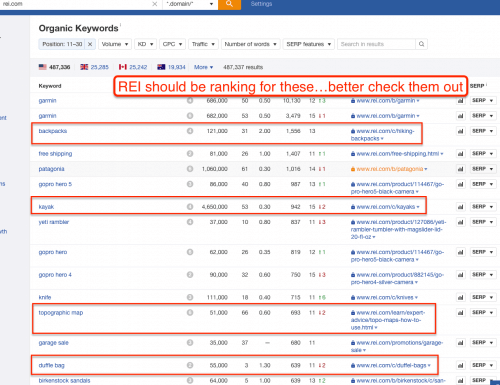Expand the SERP dropdown for topographic map
This screenshot has height=385, width=500.
[x=483, y=313]
